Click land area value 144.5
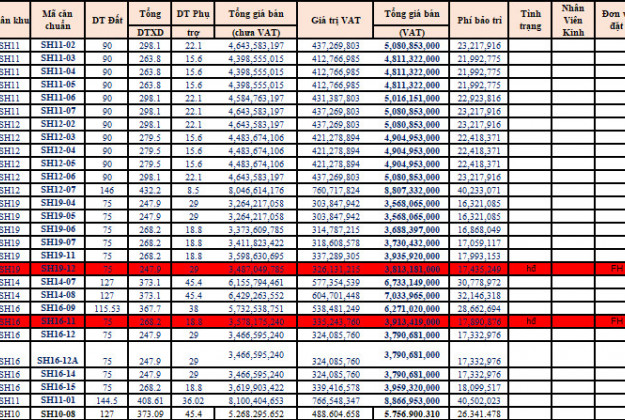Screen dimensions: 625x420 click(x=107, y=399)
